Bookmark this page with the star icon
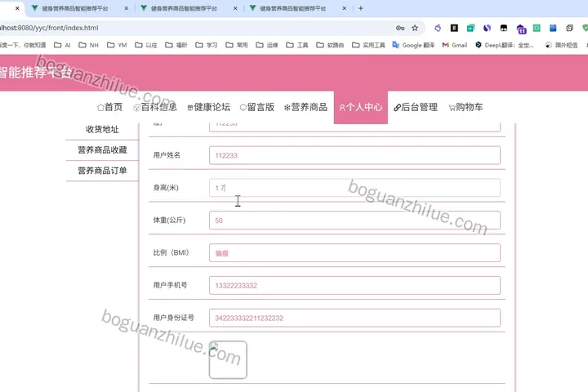 point(415,28)
